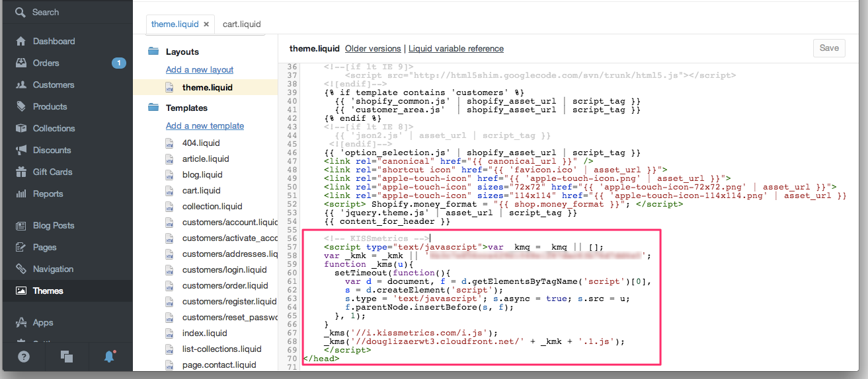
Task: Click the Themes picture icon
Action: [21, 291]
